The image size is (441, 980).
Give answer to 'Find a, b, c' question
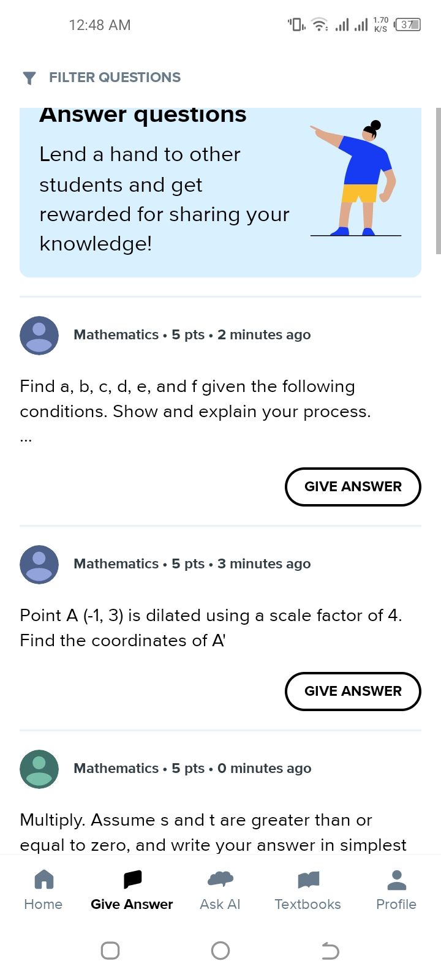click(353, 487)
